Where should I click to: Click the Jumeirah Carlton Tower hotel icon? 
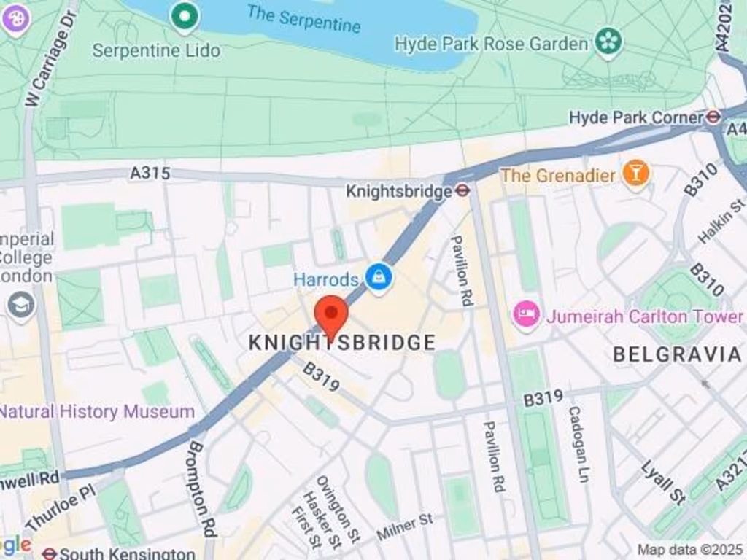coord(527,315)
